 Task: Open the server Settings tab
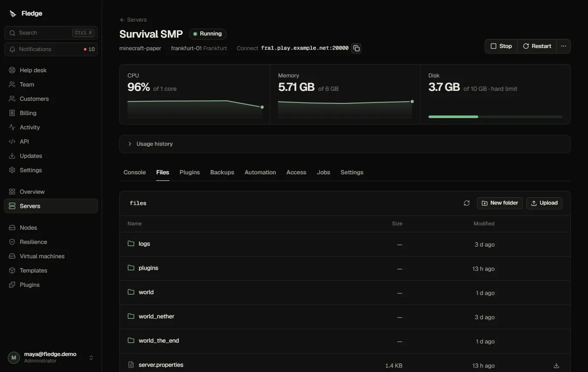coord(352,172)
